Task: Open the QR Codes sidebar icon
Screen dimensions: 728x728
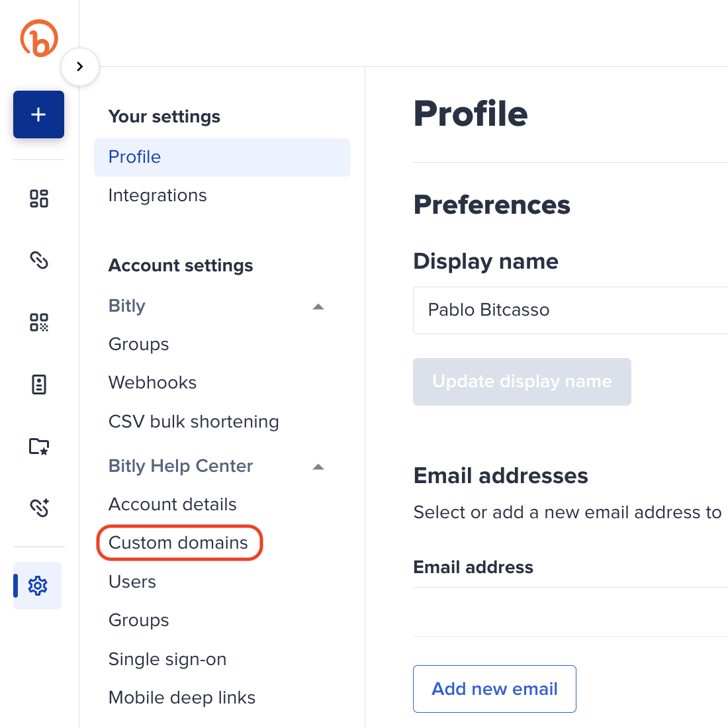Action: (38, 322)
